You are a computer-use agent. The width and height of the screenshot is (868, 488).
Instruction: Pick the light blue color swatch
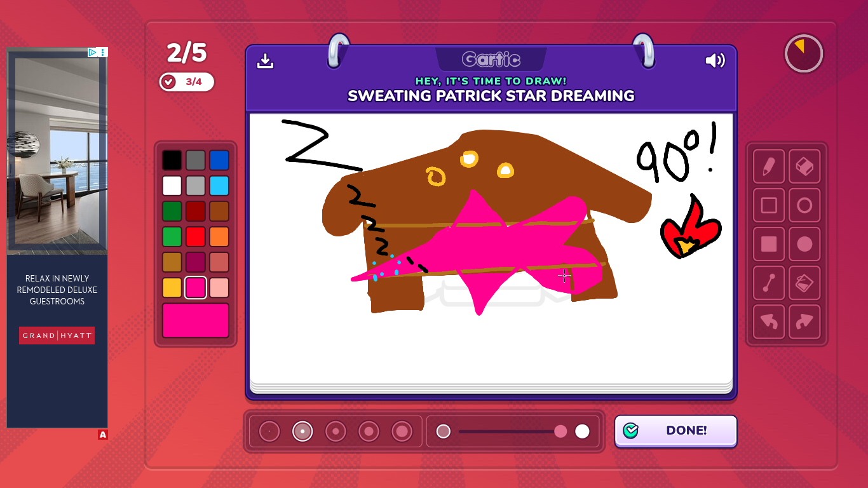tap(219, 186)
